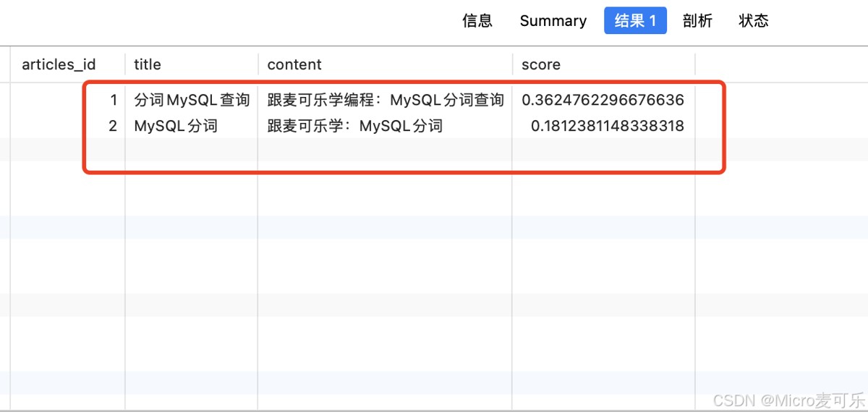Screen dimensions: 868x415
Task: Click the content column header
Action: pos(294,64)
